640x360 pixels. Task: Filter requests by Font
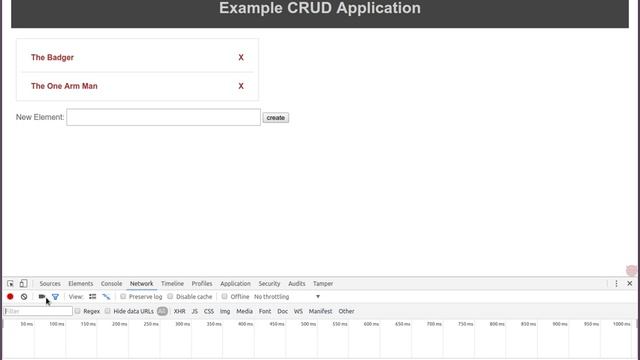pyautogui.click(x=265, y=311)
